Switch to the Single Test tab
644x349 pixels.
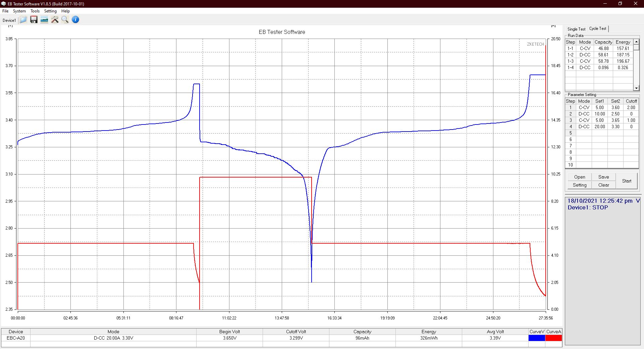pyautogui.click(x=576, y=29)
